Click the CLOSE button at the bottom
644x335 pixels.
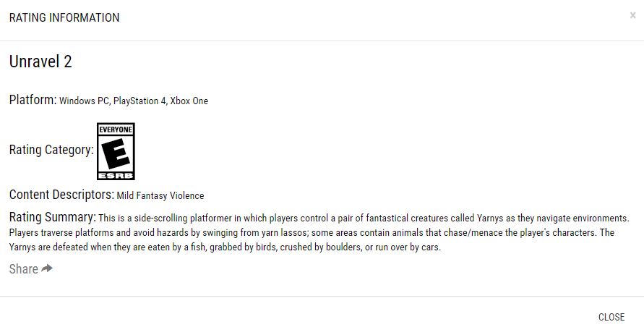(x=611, y=317)
